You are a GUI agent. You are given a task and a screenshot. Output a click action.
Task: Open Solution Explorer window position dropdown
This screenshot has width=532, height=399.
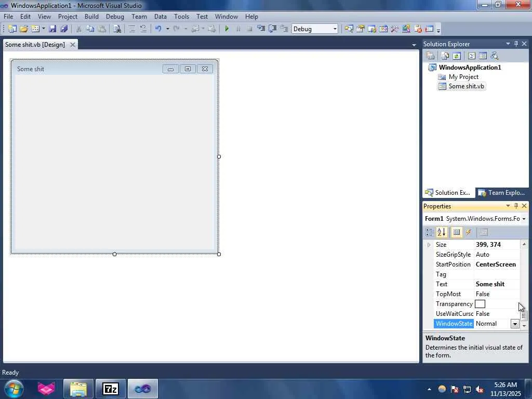(x=508, y=44)
